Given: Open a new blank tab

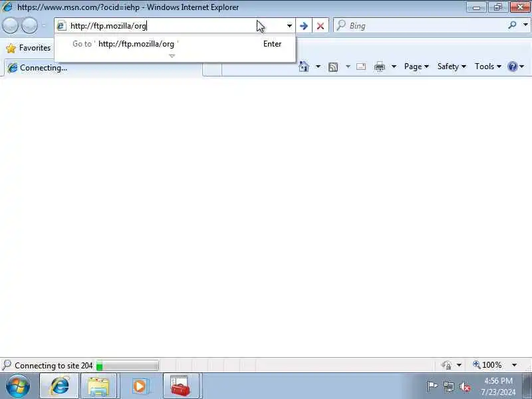Looking at the screenshot, I should (x=212, y=69).
